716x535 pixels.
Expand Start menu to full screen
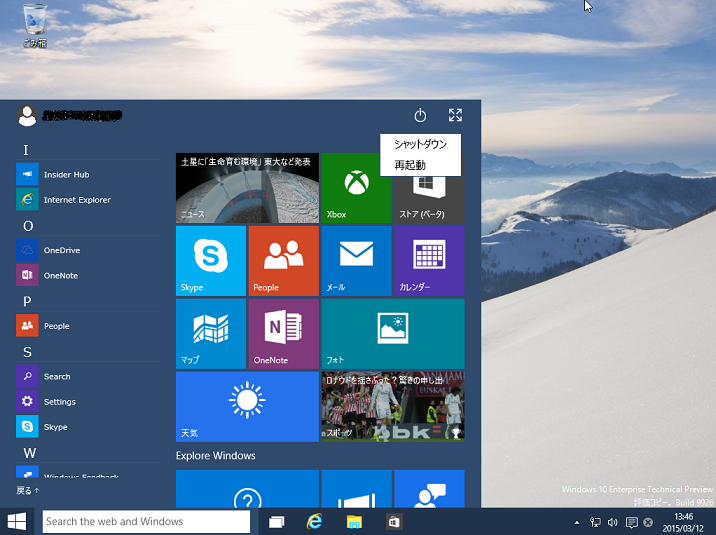pyautogui.click(x=455, y=115)
